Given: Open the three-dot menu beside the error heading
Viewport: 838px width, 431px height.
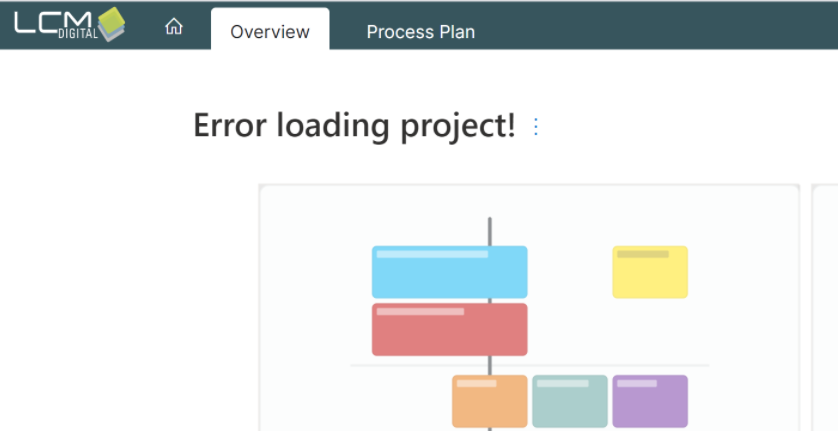Looking at the screenshot, I should point(535,127).
